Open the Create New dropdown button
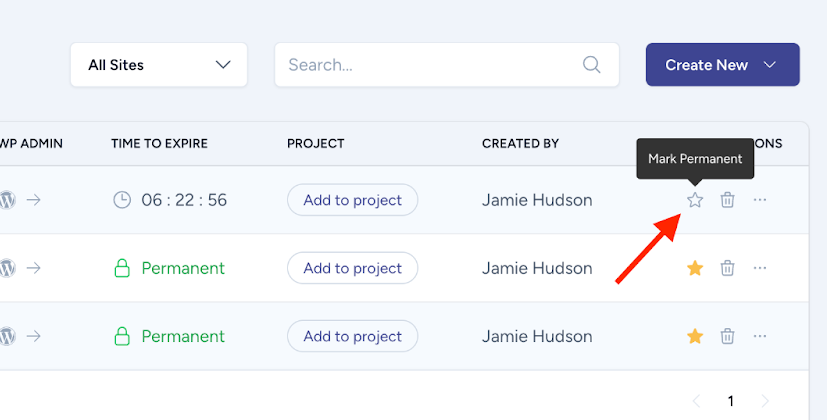827x420 pixels. coord(722,65)
